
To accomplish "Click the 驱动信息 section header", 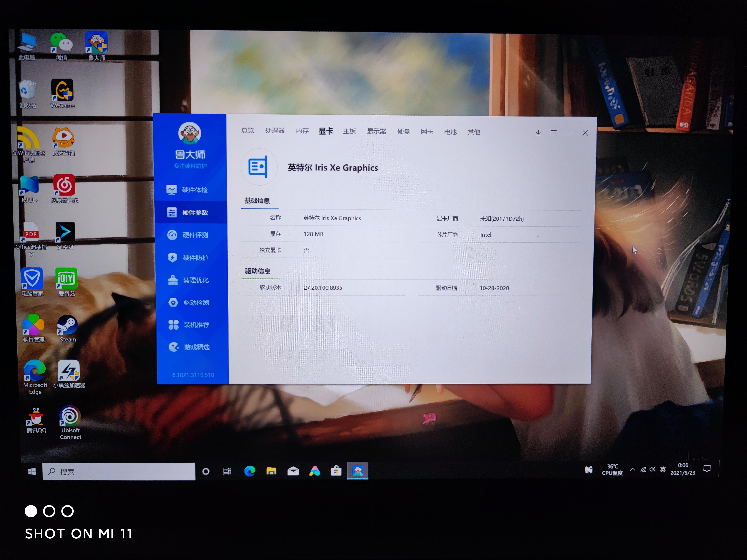I will 258,271.
